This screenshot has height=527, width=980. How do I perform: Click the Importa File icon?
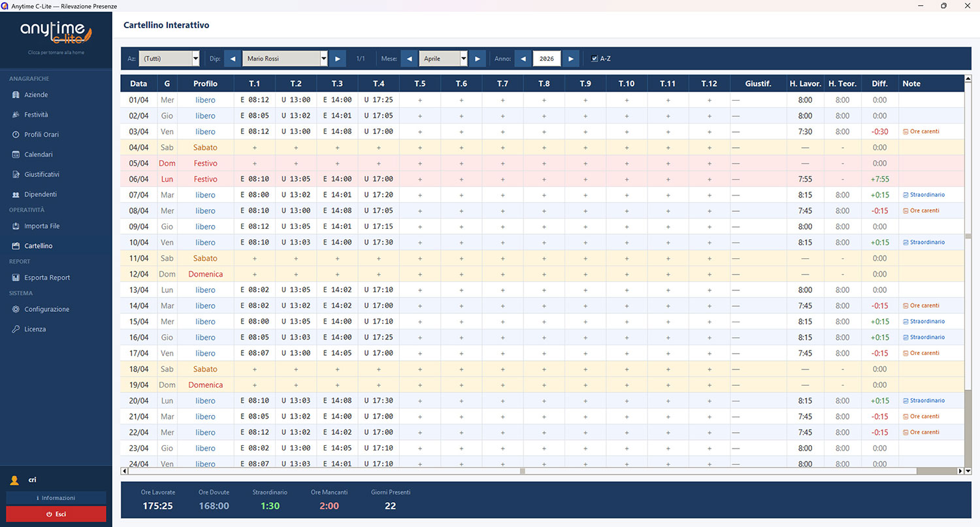pyautogui.click(x=16, y=226)
